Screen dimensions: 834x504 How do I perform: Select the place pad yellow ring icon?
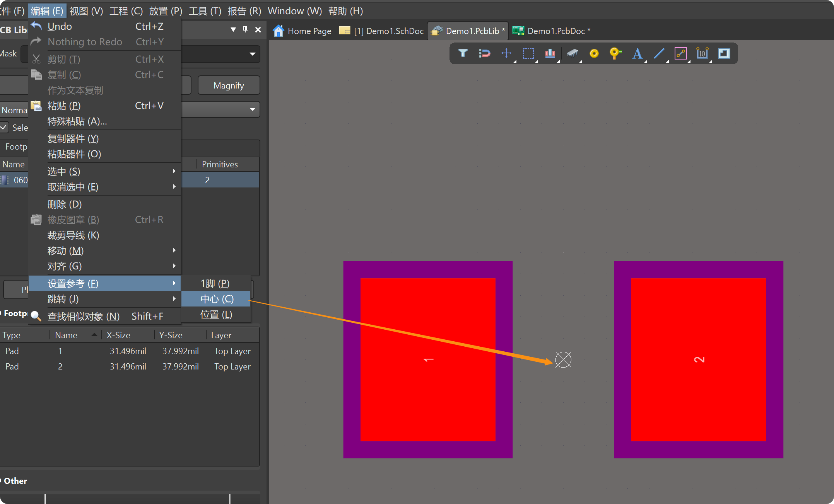coord(594,53)
